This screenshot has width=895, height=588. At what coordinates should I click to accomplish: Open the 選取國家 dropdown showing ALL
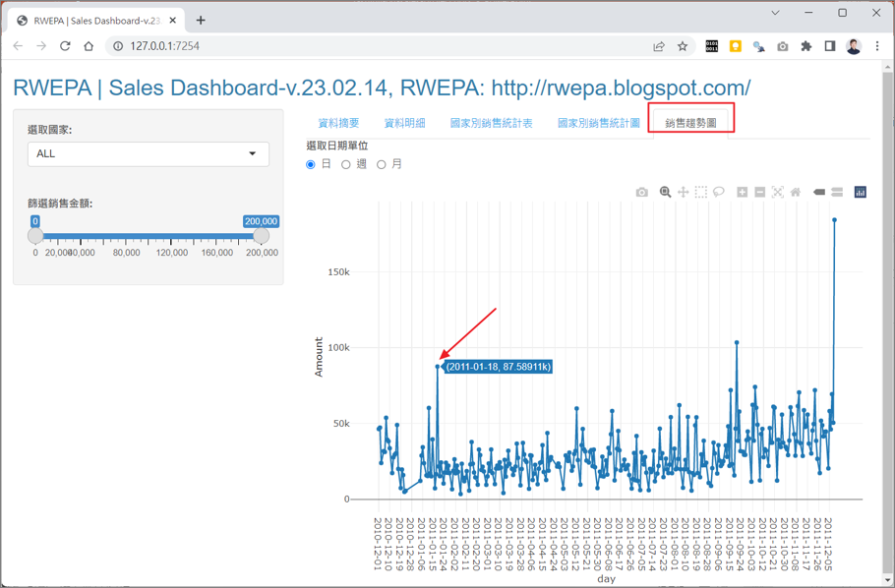pos(148,153)
